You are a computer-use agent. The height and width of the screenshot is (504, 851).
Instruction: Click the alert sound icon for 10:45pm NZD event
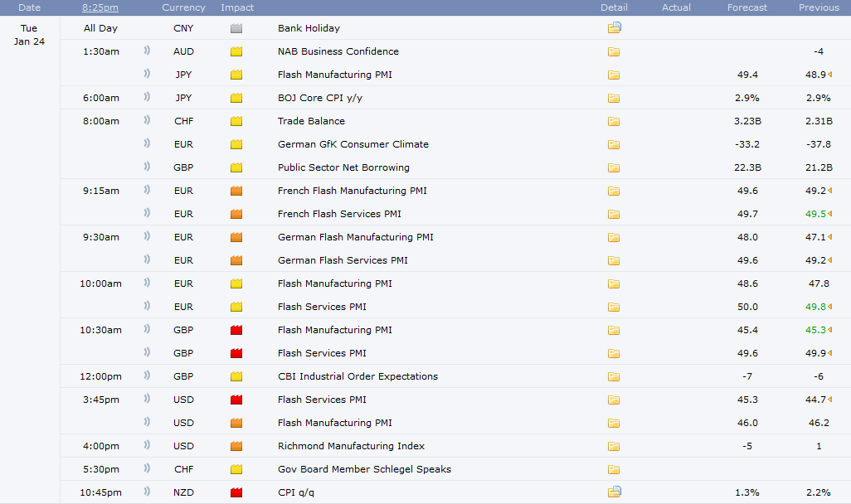147,492
